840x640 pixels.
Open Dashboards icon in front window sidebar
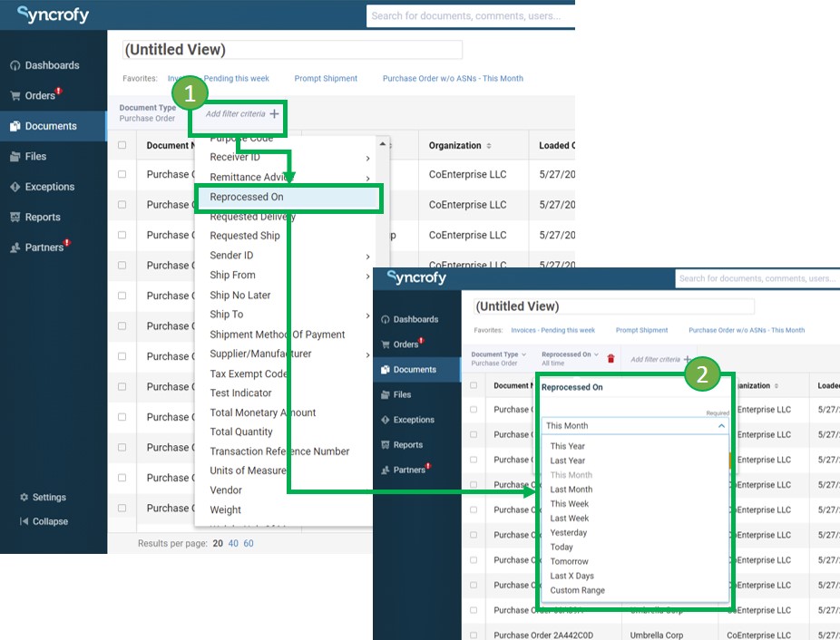[x=386, y=319]
